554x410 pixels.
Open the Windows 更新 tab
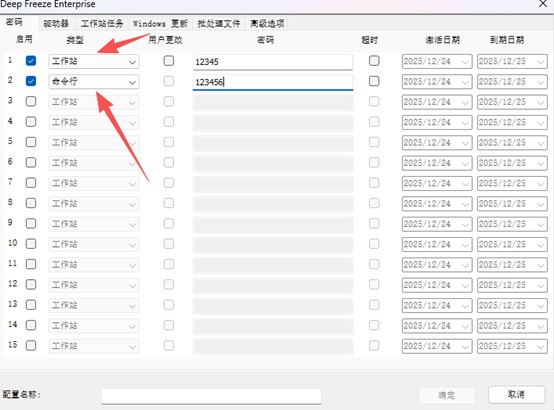(x=160, y=24)
